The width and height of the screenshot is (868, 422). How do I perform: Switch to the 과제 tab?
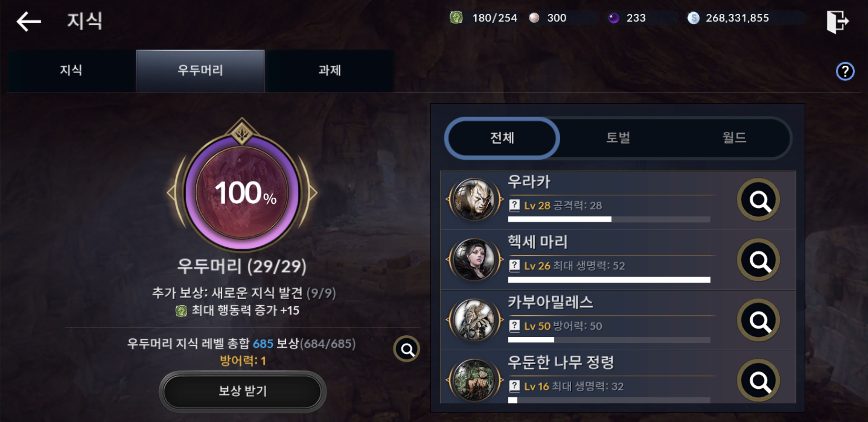pos(330,71)
